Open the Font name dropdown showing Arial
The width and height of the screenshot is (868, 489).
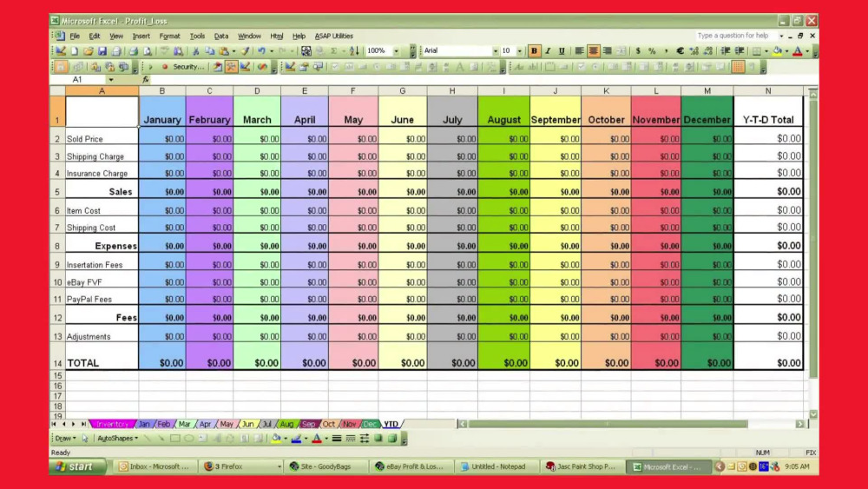496,51
